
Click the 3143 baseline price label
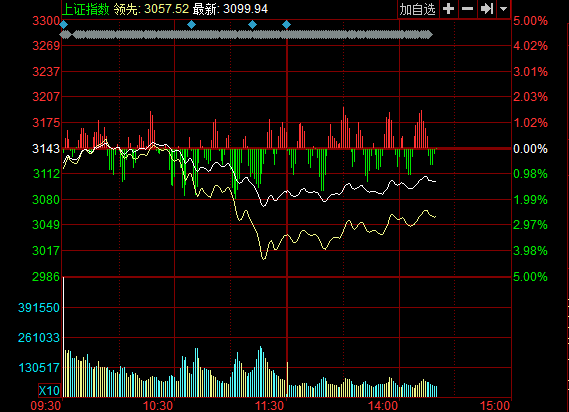click(46, 148)
